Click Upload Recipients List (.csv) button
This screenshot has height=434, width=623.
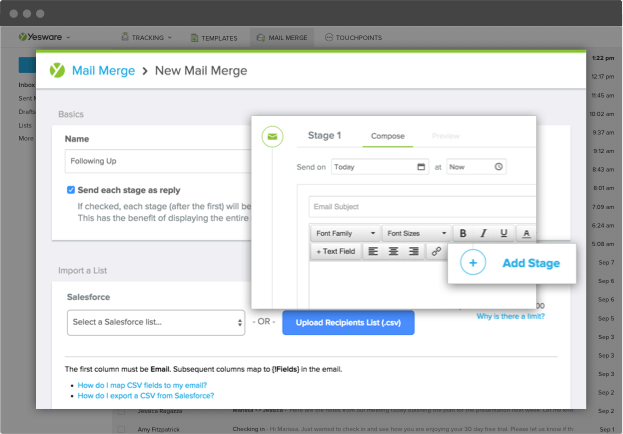tap(348, 322)
